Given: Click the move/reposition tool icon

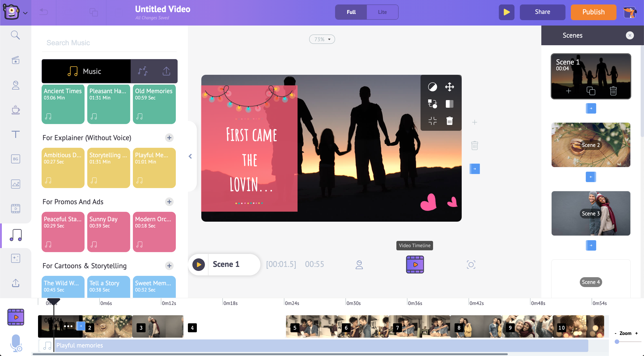Looking at the screenshot, I should tap(449, 87).
